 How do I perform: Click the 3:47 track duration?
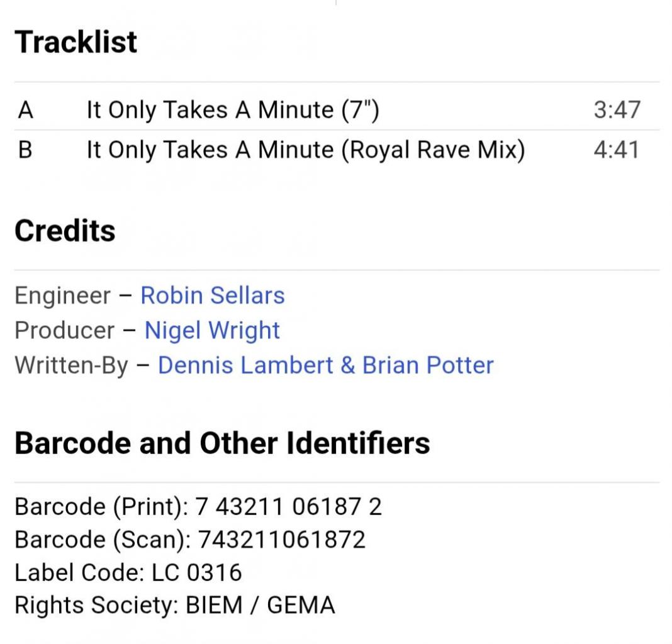tap(617, 110)
